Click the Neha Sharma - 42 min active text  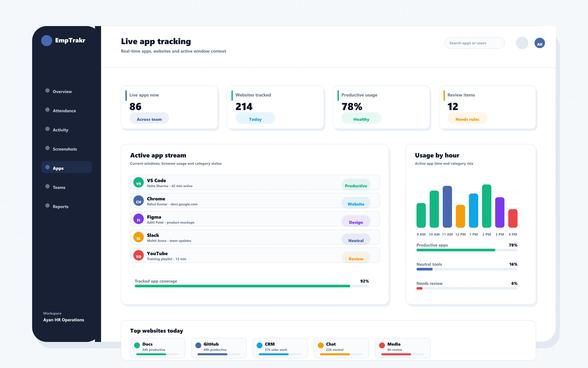pyautogui.click(x=170, y=186)
